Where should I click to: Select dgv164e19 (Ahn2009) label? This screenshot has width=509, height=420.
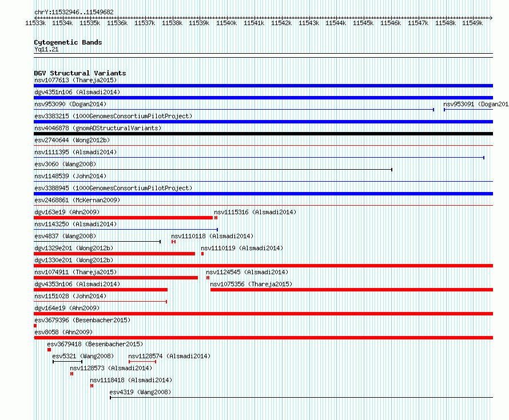pyautogui.click(x=67, y=308)
